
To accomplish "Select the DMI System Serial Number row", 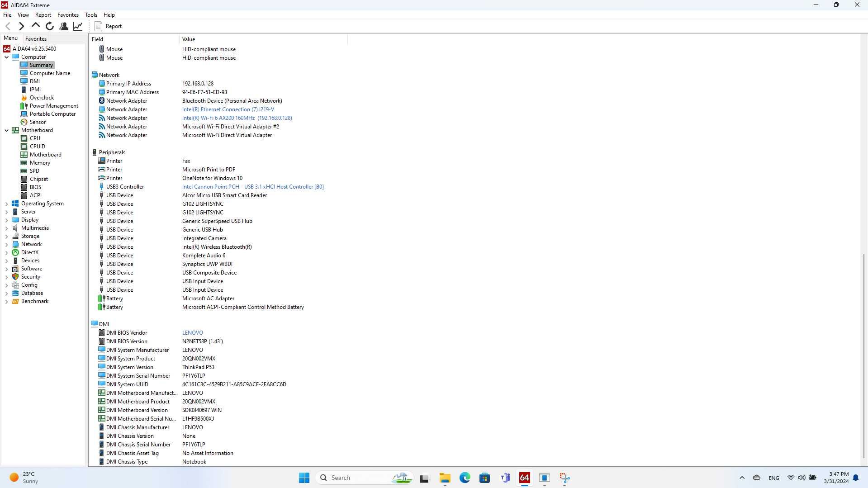I will point(219,376).
